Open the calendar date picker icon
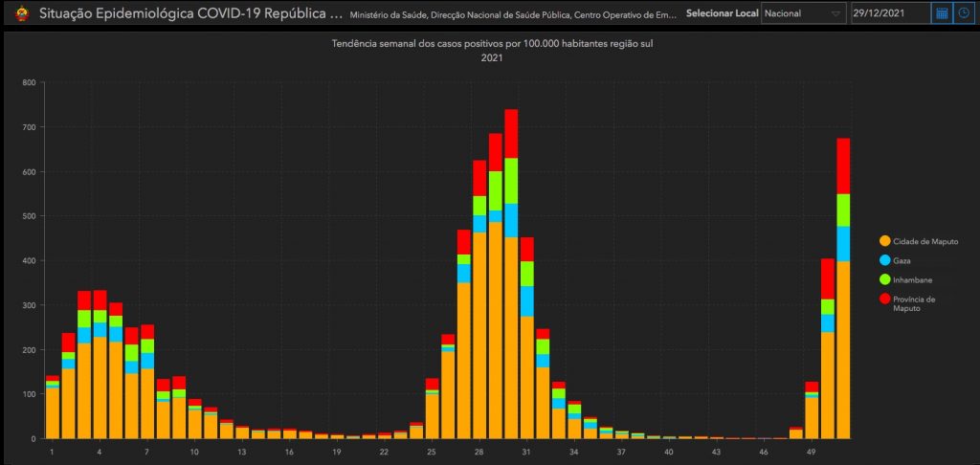The height and width of the screenshot is (465, 980). pos(942,13)
